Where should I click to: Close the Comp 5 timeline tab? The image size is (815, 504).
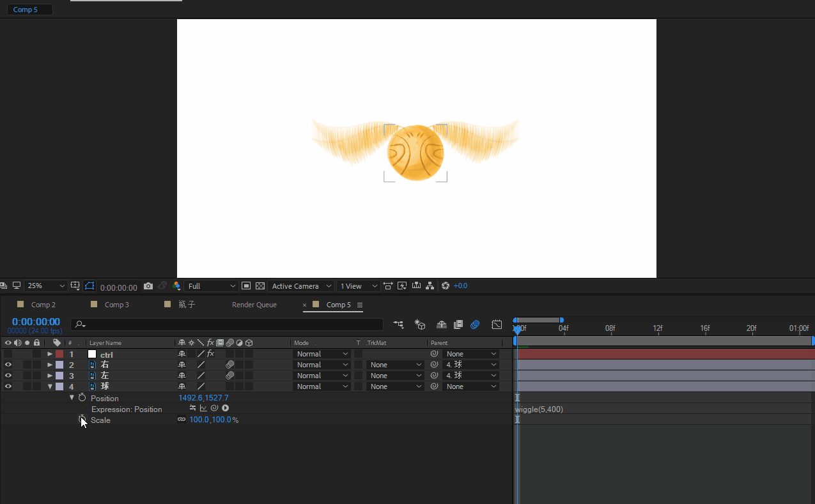click(x=305, y=305)
